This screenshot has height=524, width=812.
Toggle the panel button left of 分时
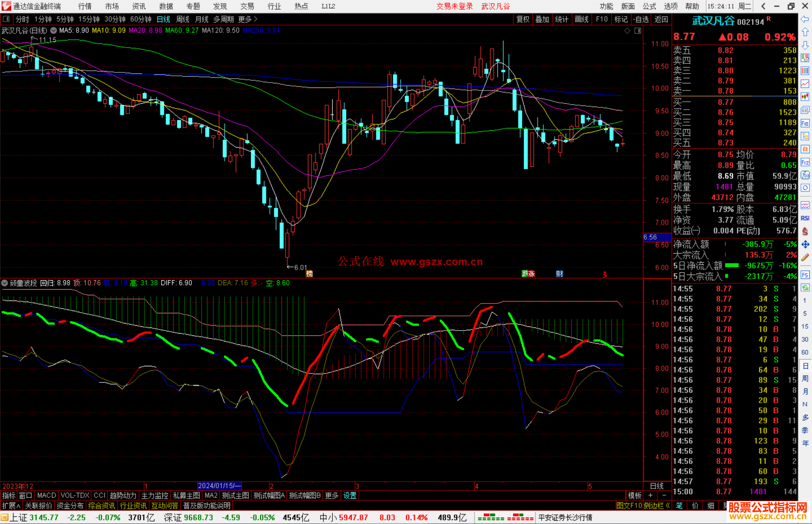pyautogui.click(x=6, y=19)
